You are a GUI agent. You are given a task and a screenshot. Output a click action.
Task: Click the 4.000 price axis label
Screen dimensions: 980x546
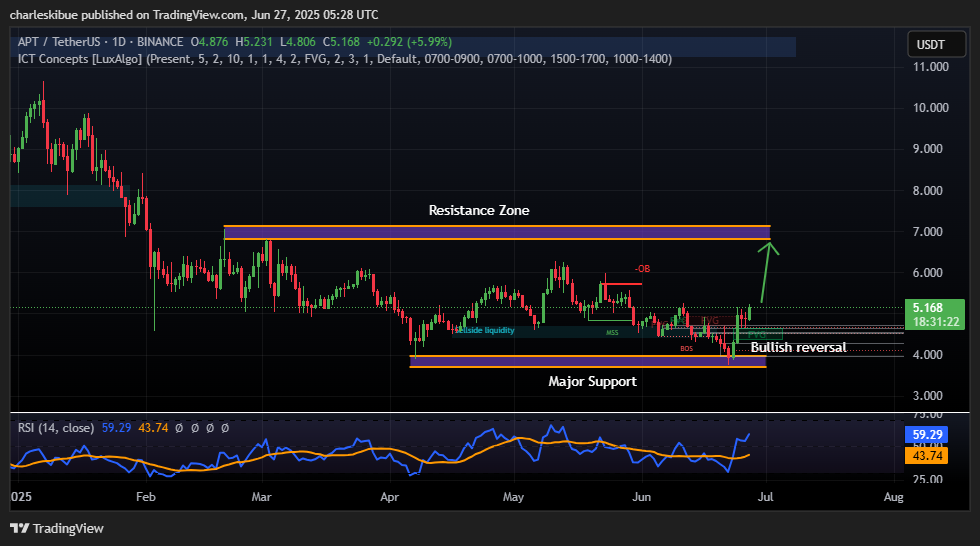pos(928,354)
